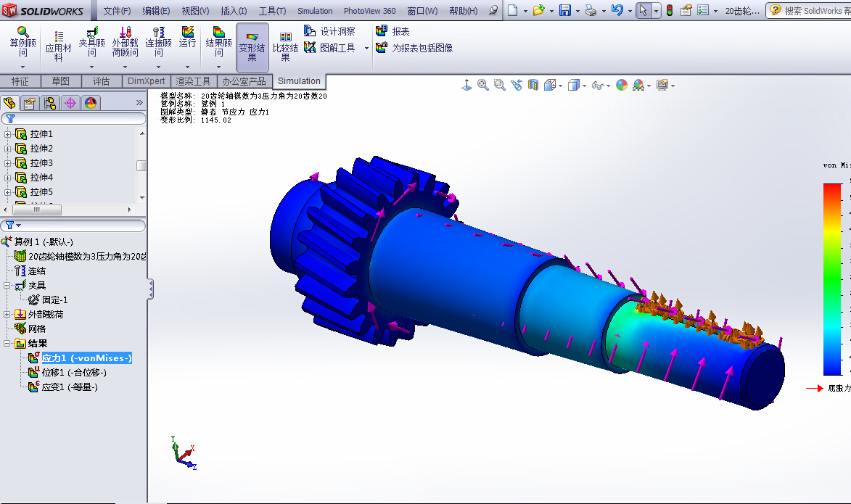Click the print icon
Viewport: 851px width, 504px height.
[x=591, y=10]
